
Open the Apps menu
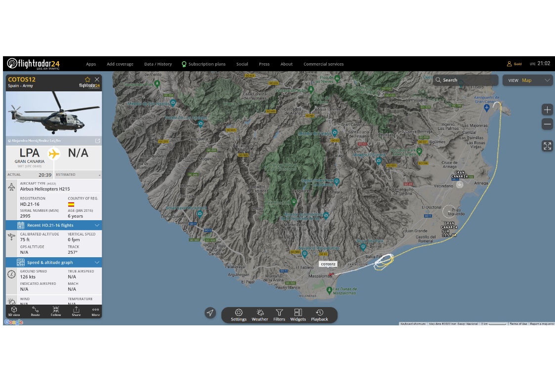coord(91,64)
